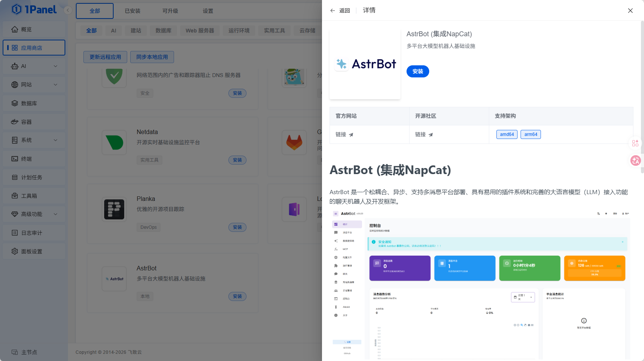Click 安装 on the DNS ad-blocker card
The width and height of the screenshot is (644, 361).
click(237, 93)
